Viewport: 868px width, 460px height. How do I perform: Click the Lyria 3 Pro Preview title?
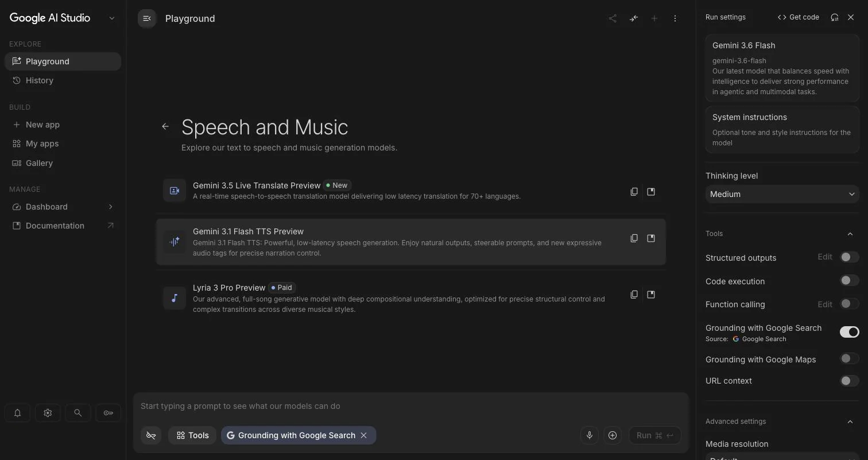229,288
